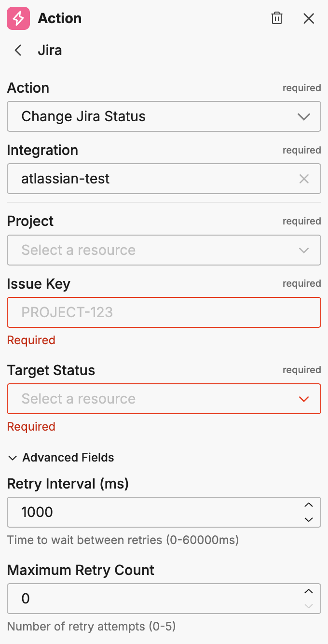Select the Retry Interval value field

point(145,512)
